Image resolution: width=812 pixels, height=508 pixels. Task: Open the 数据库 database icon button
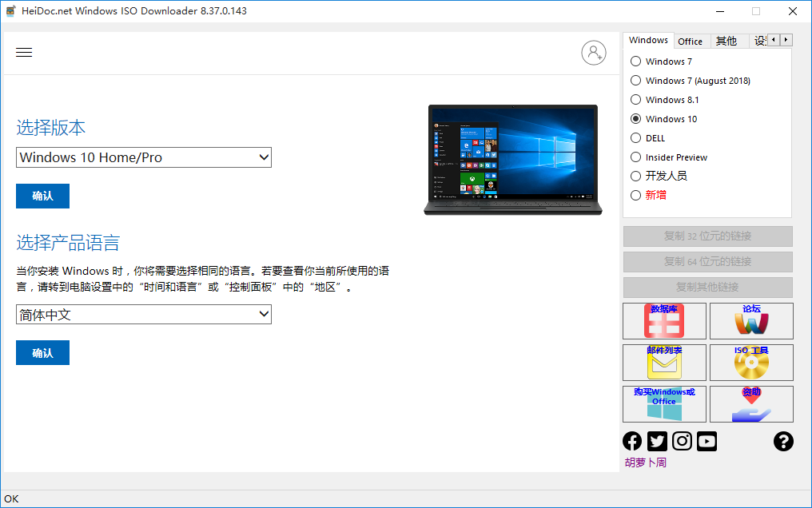pyautogui.click(x=664, y=321)
